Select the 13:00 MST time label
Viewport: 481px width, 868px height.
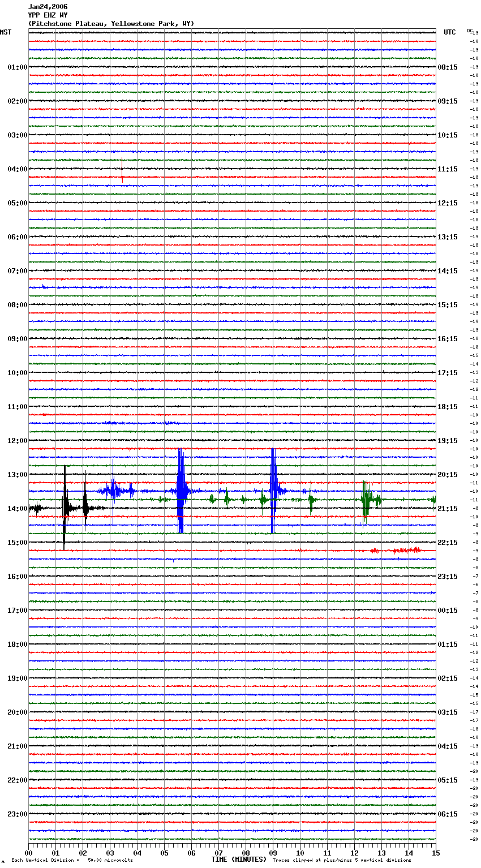(17, 475)
